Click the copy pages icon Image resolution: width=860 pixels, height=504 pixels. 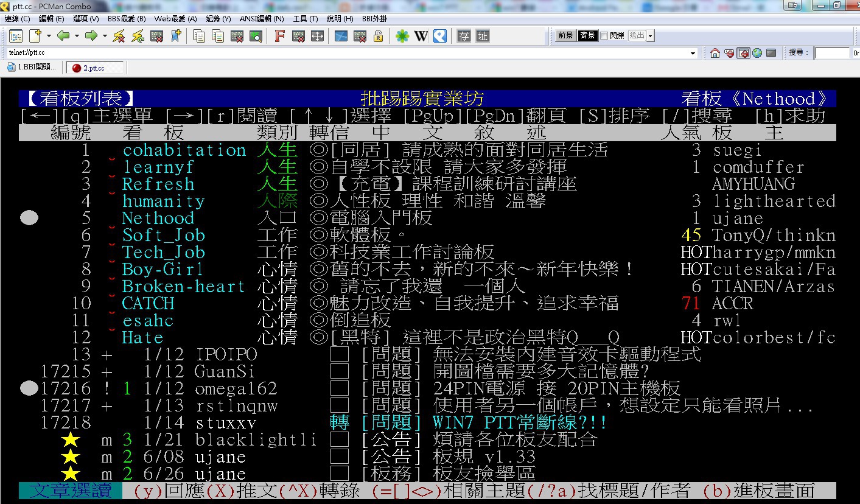[199, 36]
